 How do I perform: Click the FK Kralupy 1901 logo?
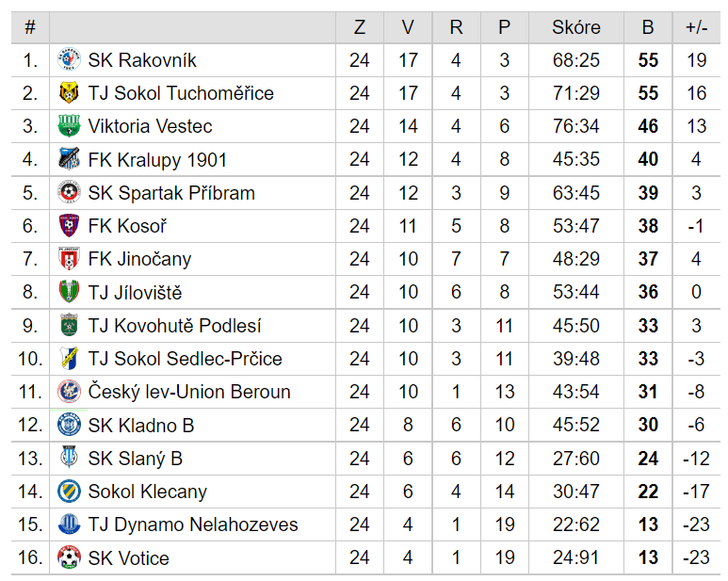pyautogui.click(x=69, y=159)
